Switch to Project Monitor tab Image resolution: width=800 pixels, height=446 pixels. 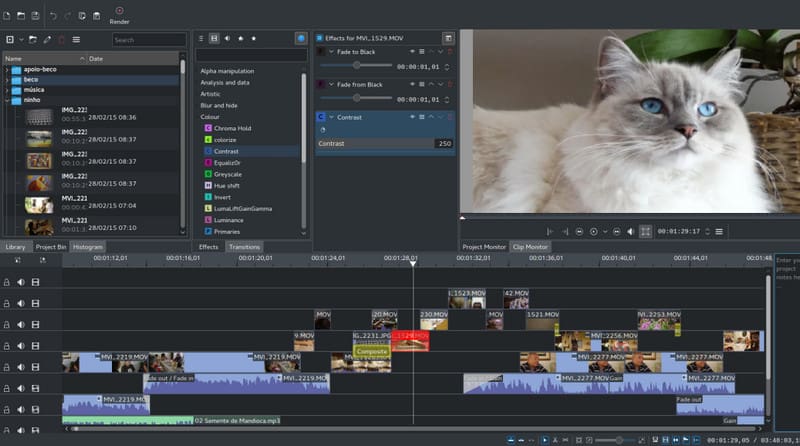pyautogui.click(x=484, y=247)
